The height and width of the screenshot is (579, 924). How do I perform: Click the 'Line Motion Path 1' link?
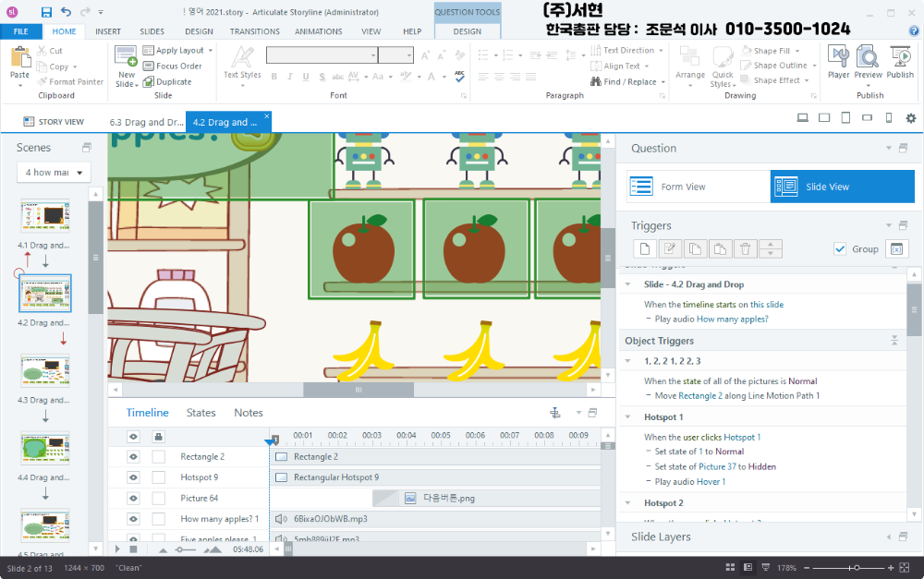[x=784, y=396]
